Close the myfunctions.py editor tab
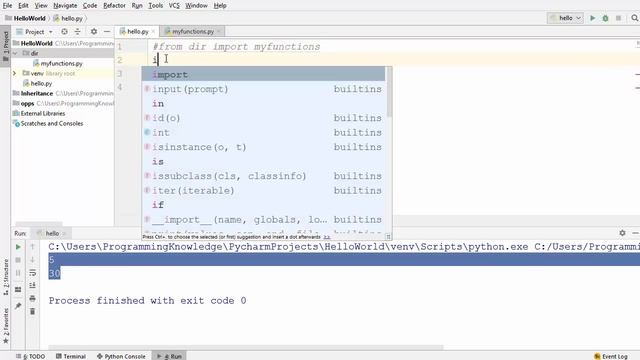 (219, 31)
